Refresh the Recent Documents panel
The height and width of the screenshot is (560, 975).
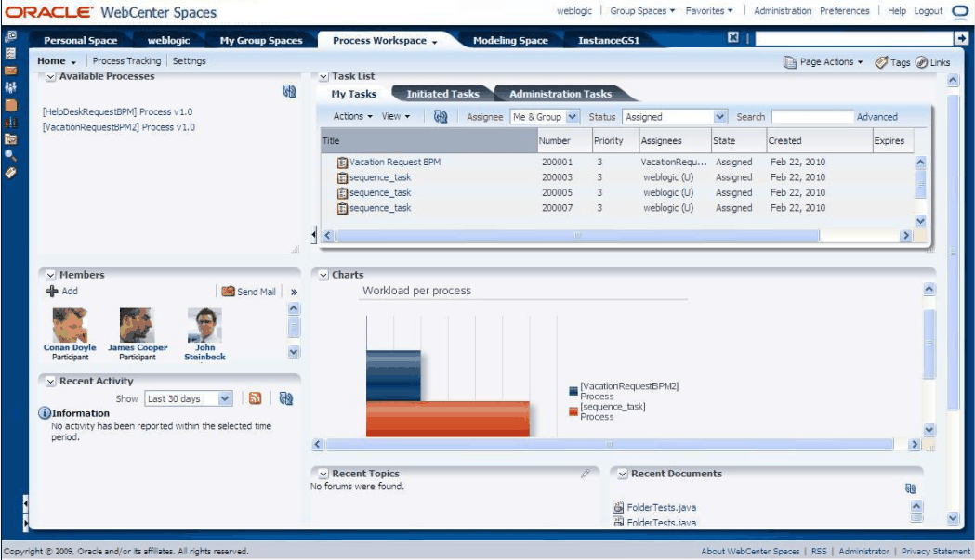click(x=910, y=488)
